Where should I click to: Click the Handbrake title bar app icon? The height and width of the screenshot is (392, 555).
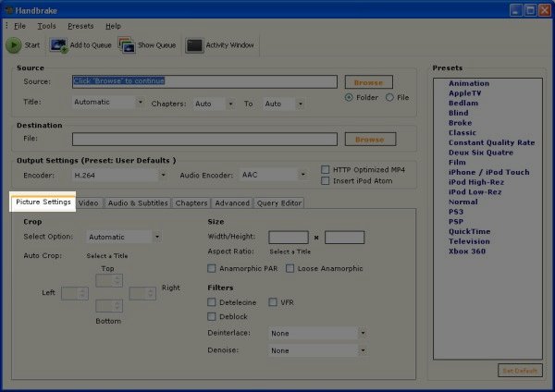[8, 8]
